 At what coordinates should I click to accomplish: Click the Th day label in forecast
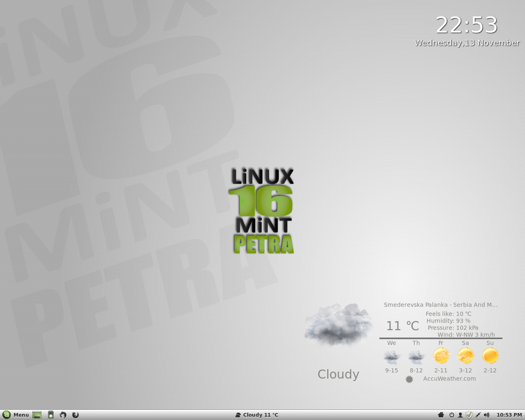click(416, 343)
